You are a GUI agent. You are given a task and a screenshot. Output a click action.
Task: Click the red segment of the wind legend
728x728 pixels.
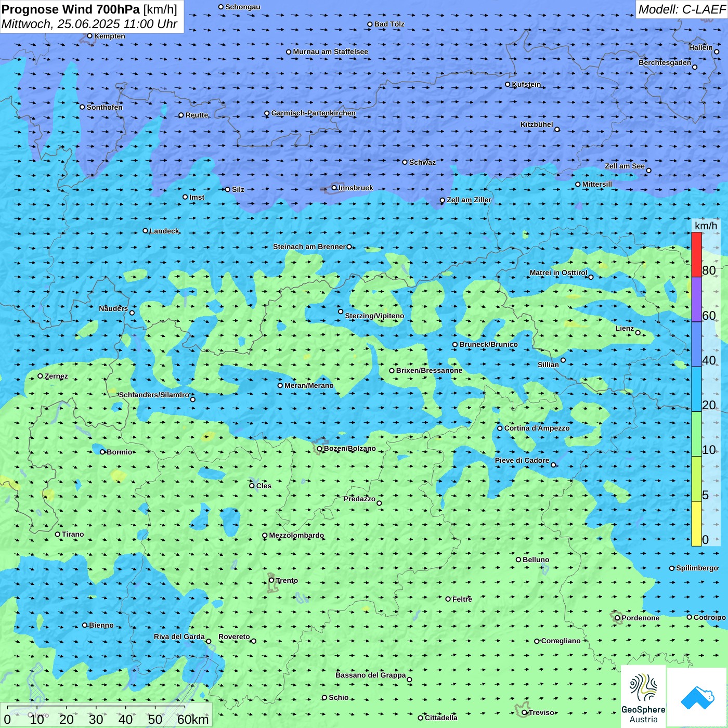(696, 254)
